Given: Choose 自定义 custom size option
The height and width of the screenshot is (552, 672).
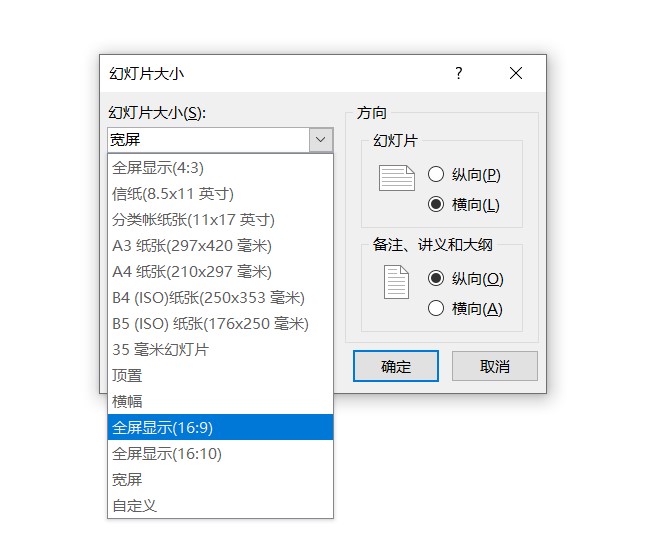Looking at the screenshot, I should (220, 505).
